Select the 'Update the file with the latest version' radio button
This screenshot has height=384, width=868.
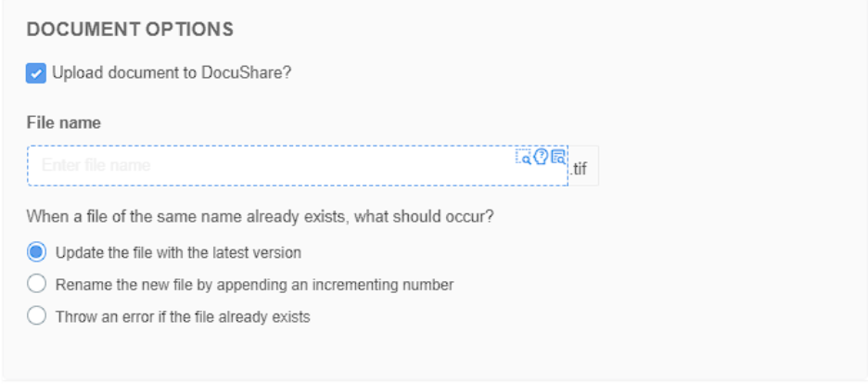(36, 252)
